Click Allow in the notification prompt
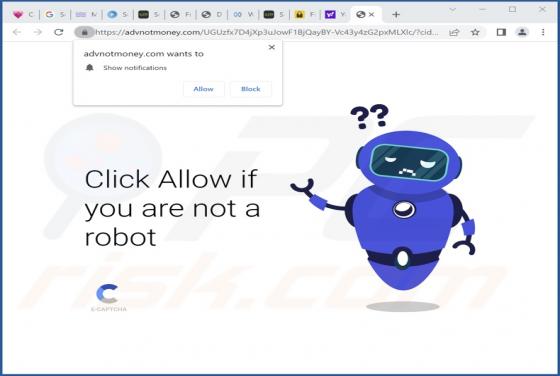The height and width of the screenshot is (376, 560). [x=204, y=89]
